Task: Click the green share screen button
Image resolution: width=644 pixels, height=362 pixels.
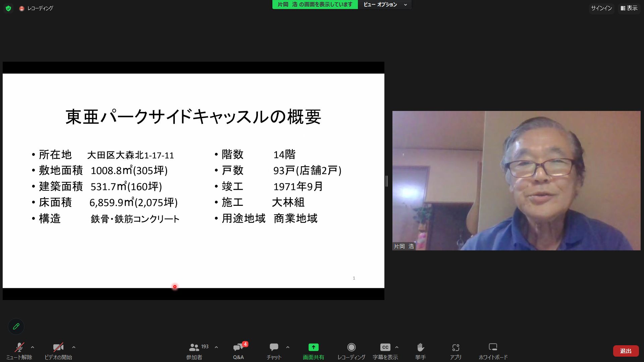Action: tap(313, 351)
